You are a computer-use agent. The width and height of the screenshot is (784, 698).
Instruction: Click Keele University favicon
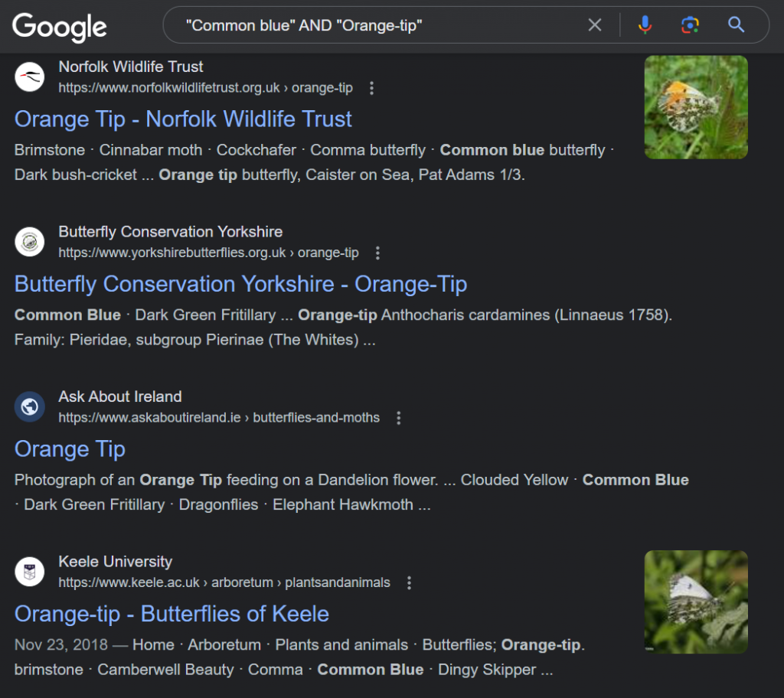pos(30,572)
